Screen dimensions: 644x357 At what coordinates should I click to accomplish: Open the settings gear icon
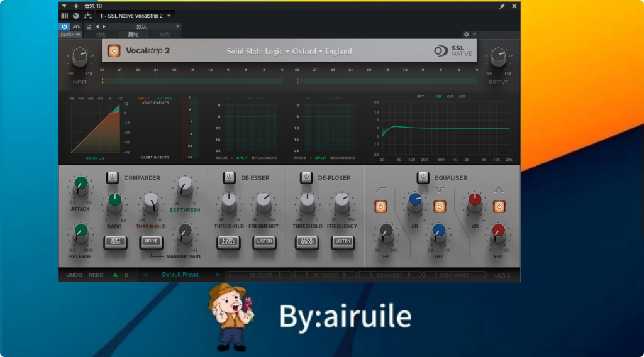(466, 35)
